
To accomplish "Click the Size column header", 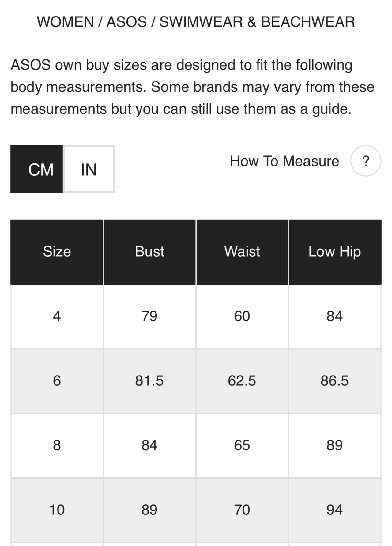I will point(57,252).
